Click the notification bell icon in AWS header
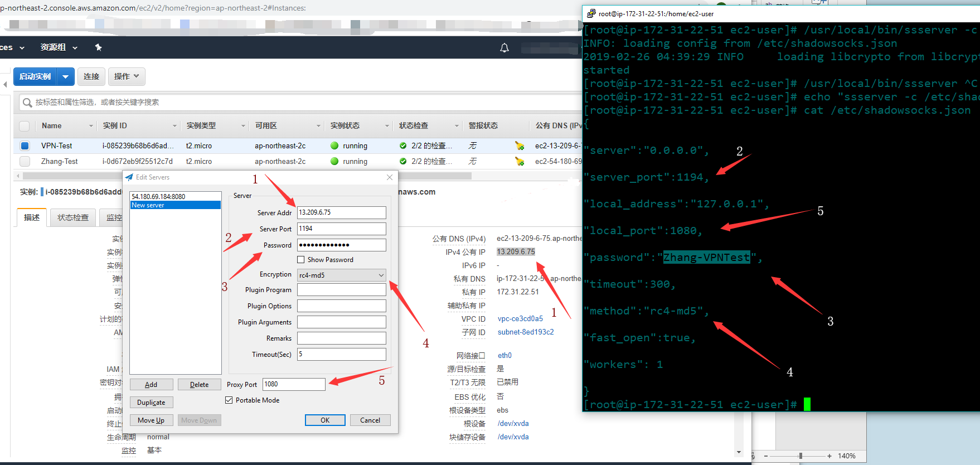This screenshot has width=980, height=465. tap(504, 48)
